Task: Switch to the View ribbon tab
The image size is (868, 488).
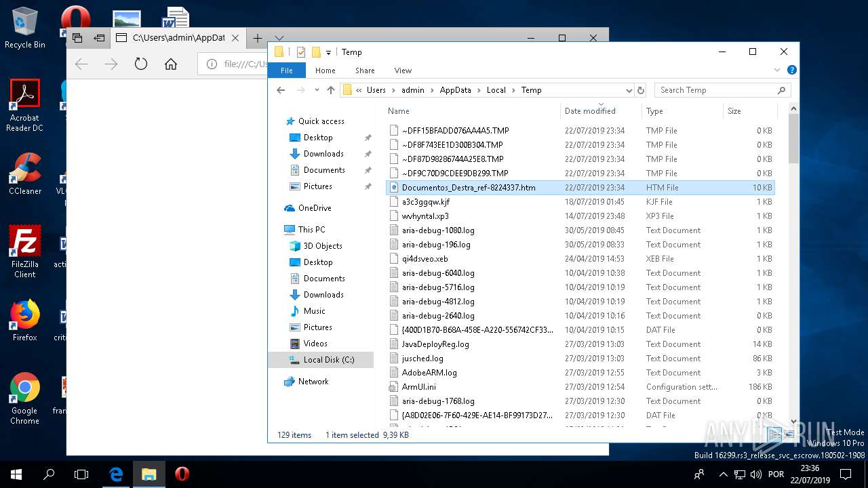Action: [x=403, y=70]
